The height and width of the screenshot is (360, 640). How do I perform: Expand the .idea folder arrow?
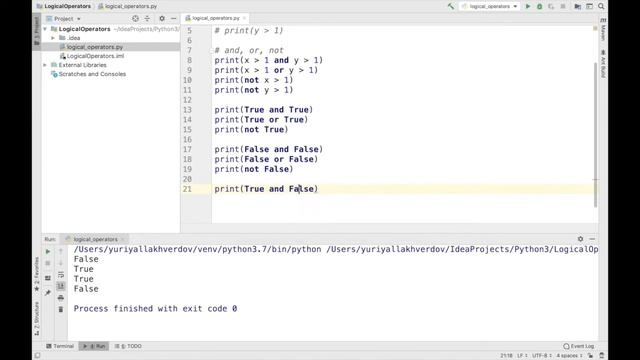[x=53, y=38]
